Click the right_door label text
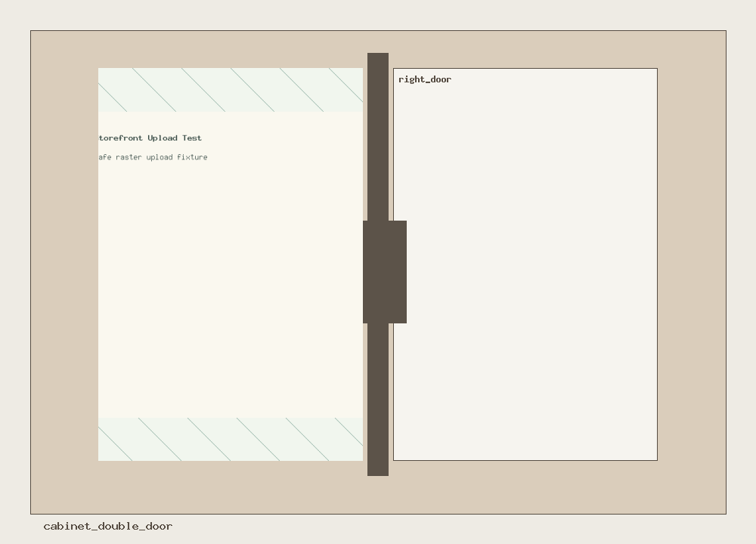The image size is (756, 544). [x=425, y=79]
